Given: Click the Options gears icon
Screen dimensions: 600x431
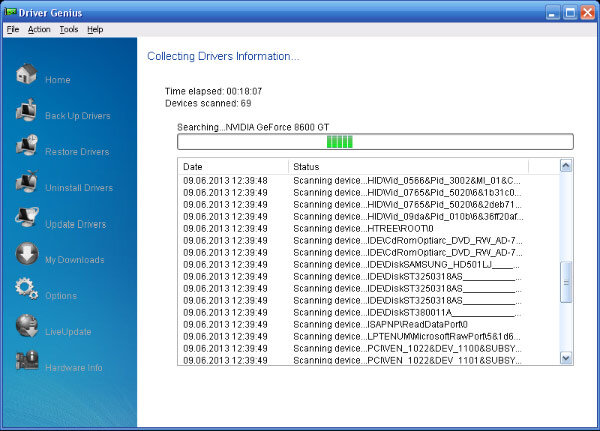Looking at the screenshot, I should coord(26,289).
